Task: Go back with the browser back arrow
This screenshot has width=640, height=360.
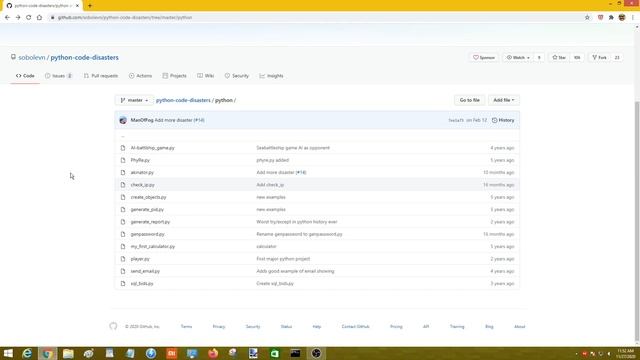Action: 7,18
